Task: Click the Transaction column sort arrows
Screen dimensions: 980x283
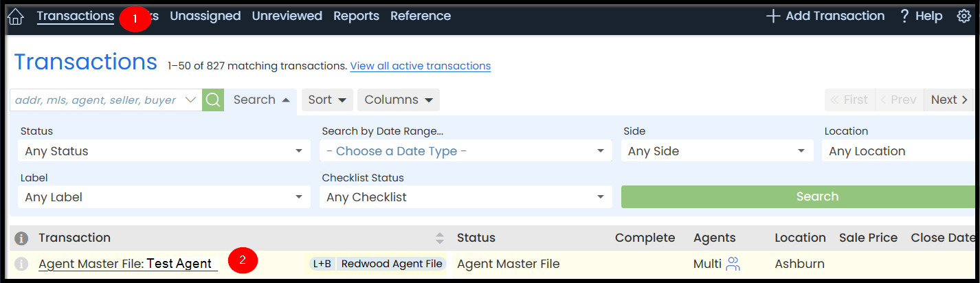Action: (x=440, y=238)
